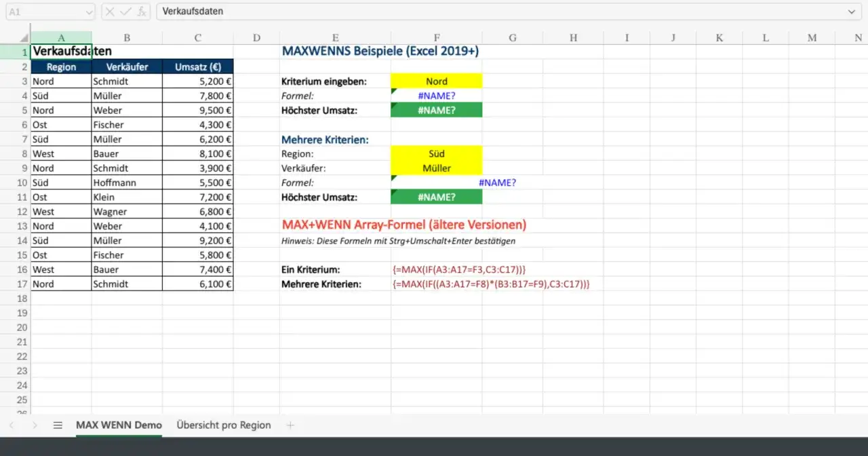Click the formula with B3:B17=F9
Image resolution: width=868 pixels, height=456 pixels.
[491, 284]
